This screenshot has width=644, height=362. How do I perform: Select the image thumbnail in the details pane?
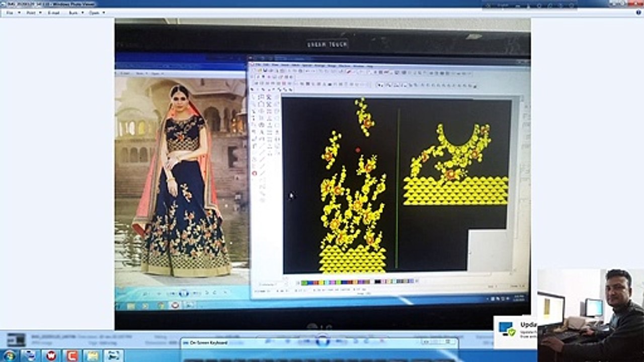[16, 339]
